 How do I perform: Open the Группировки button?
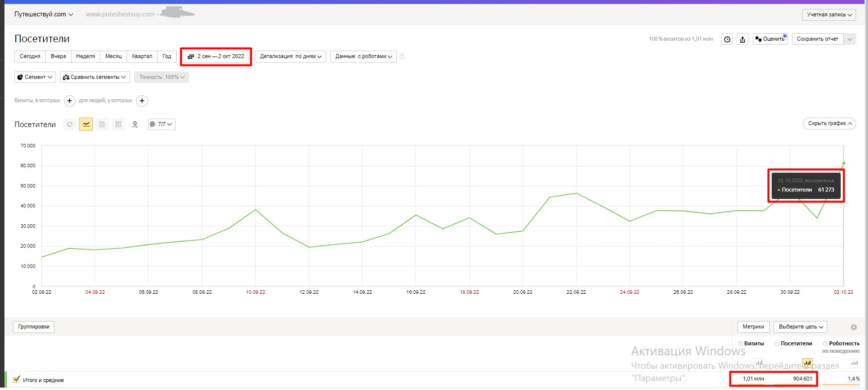pos(34,327)
